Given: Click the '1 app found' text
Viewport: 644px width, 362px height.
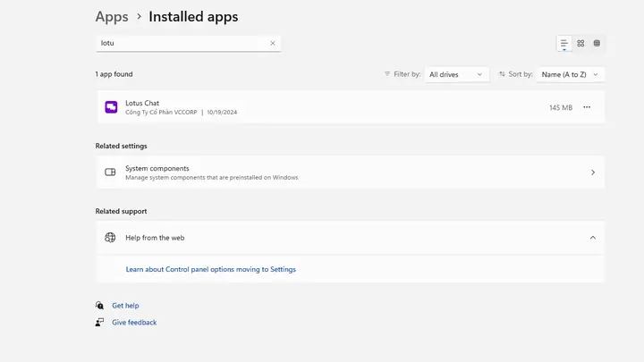Looking at the screenshot, I should click(114, 74).
